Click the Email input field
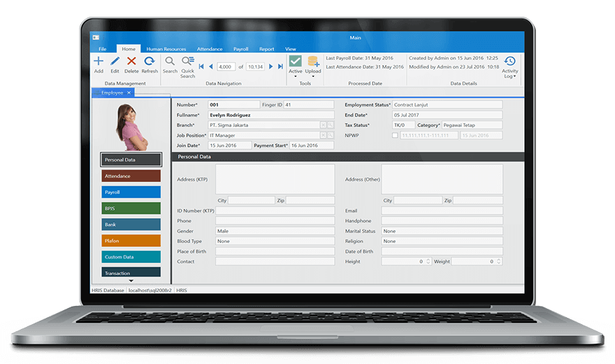The height and width of the screenshot is (364, 615). pos(442,211)
